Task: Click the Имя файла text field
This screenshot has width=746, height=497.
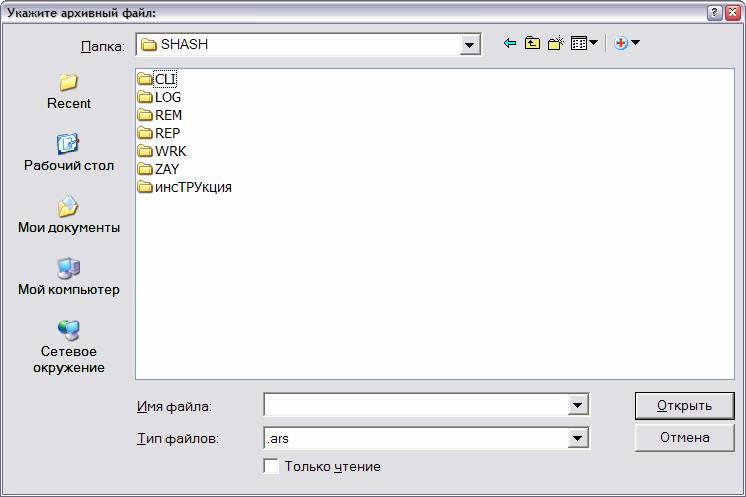Action: coord(416,405)
